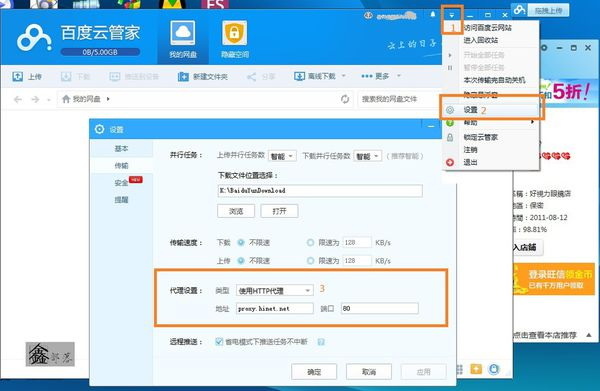Viewport: 600px width, 391px height.
Task: Click the gear icon in the background shop window
Action: point(544,48)
